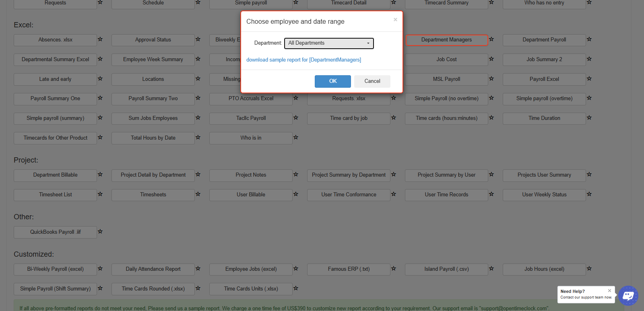Toggle favorite star for Locations report

click(198, 79)
